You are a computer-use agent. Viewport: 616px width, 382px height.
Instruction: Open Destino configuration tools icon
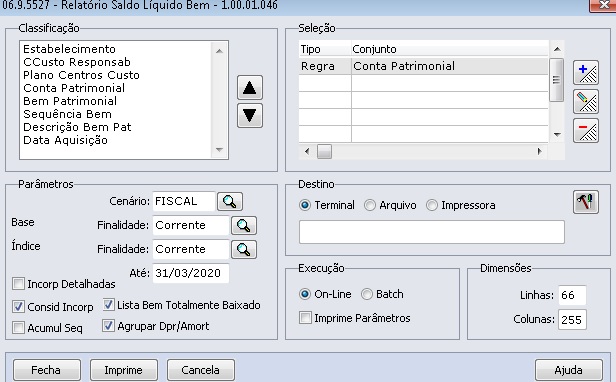tap(586, 202)
